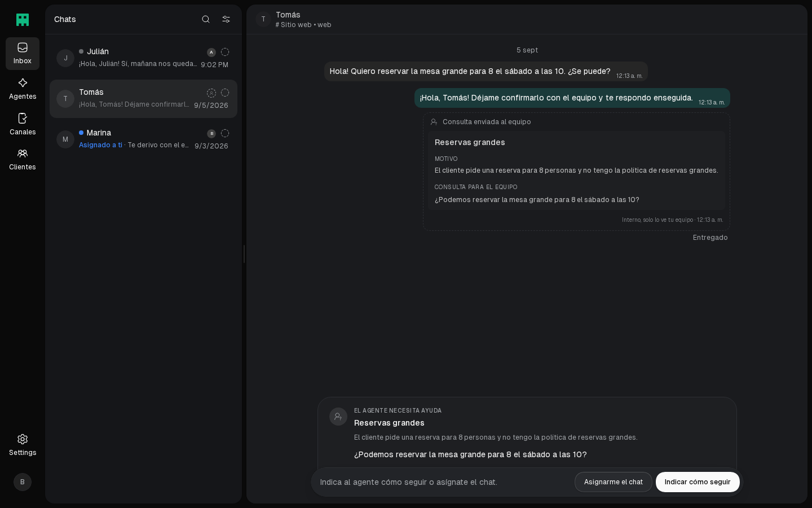The image size is (812, 508).
Task: Click Marina's avatar M
Action: pos(65,139)
